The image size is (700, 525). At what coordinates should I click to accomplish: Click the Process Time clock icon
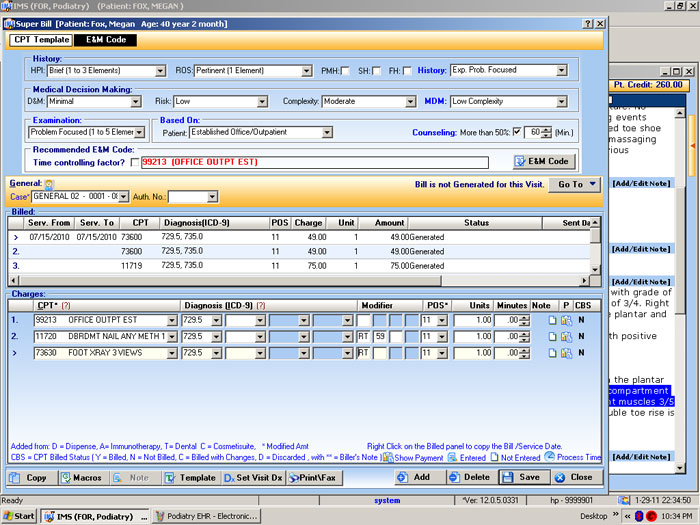pyautogui.click(x=550, y=457)
